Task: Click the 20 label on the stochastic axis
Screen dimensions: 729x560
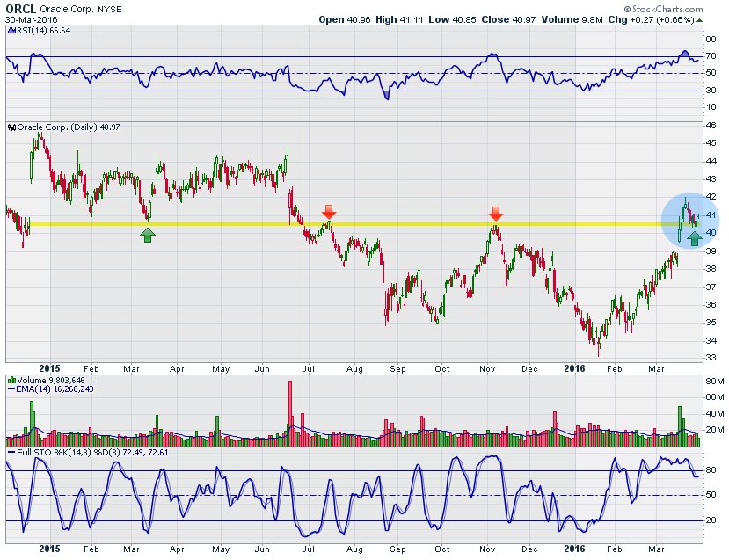Action: tap(711, 520)
